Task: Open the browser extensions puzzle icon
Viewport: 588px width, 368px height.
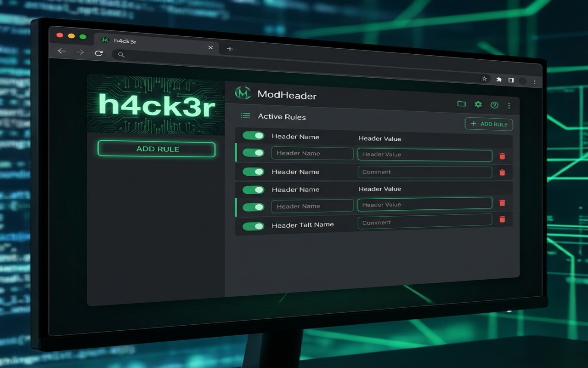Action: (x=499, y=80)
